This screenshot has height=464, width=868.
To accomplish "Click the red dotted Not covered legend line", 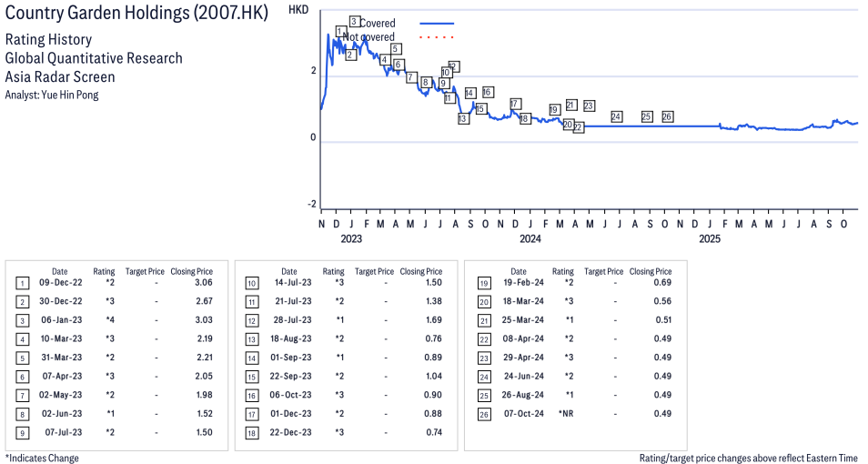I will click(437, 37).
